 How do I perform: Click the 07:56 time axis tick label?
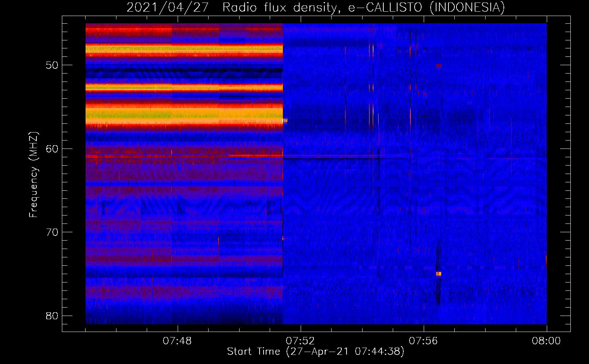tap(423, 341)
